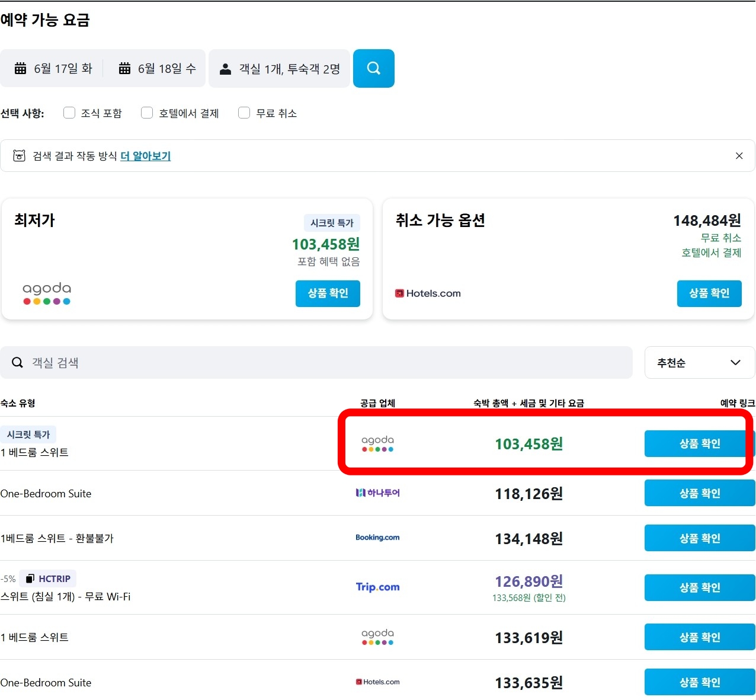Screen dimensions: 756x700
Task: Check the 호텔에서 결제 option
Action: coord(146,113)
